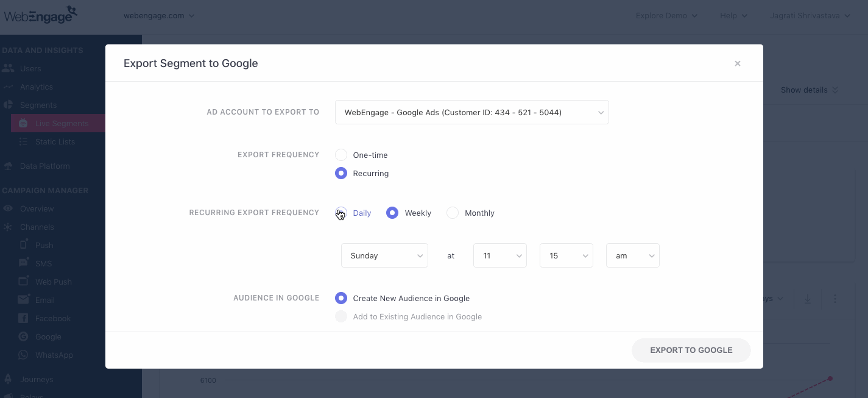This screenshot has height=398, width=868.
Task: Click the Data Platform icon
Action: point(8,166)
